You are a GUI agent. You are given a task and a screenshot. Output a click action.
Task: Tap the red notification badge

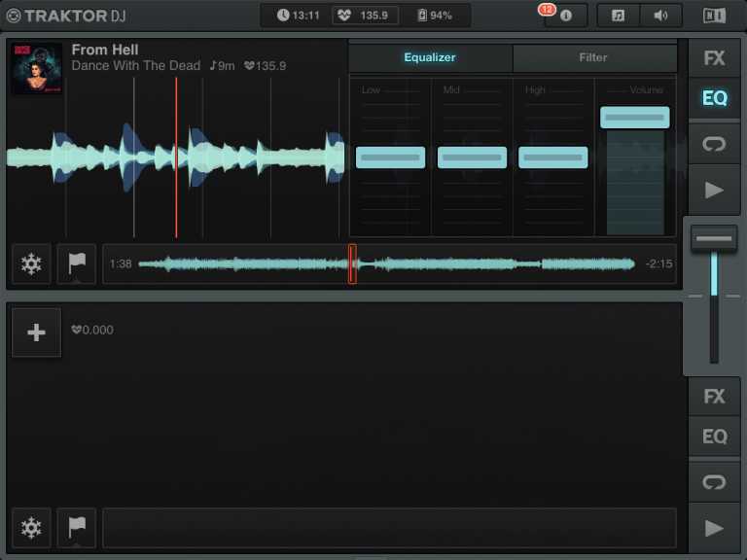547,9
